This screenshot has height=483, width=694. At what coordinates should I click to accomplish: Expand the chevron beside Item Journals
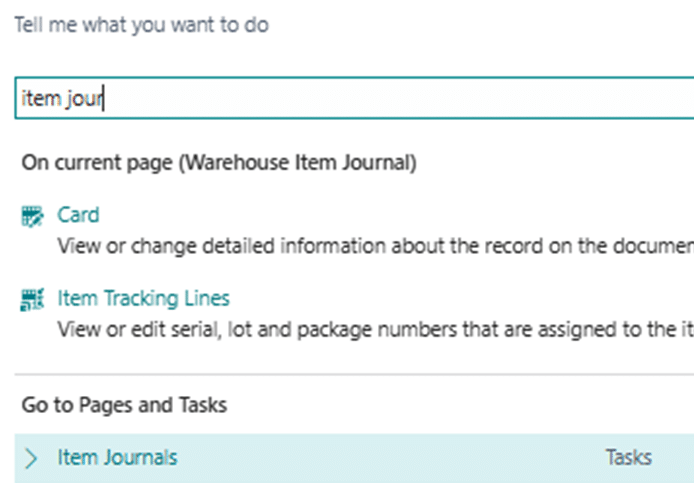coord(31,458)
